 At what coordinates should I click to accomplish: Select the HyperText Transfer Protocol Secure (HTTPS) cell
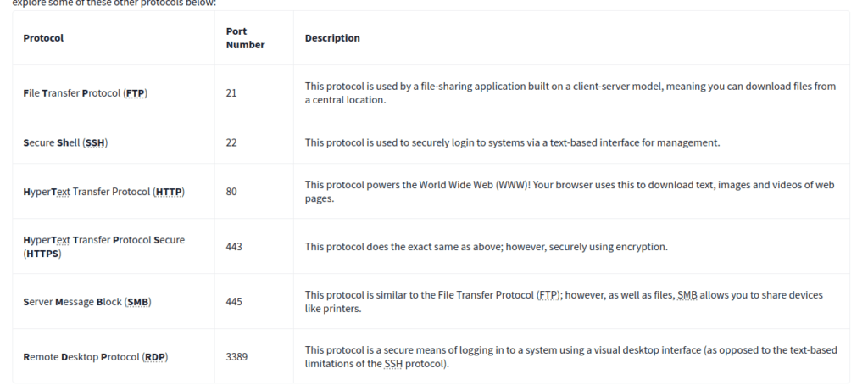click(103, 247)
